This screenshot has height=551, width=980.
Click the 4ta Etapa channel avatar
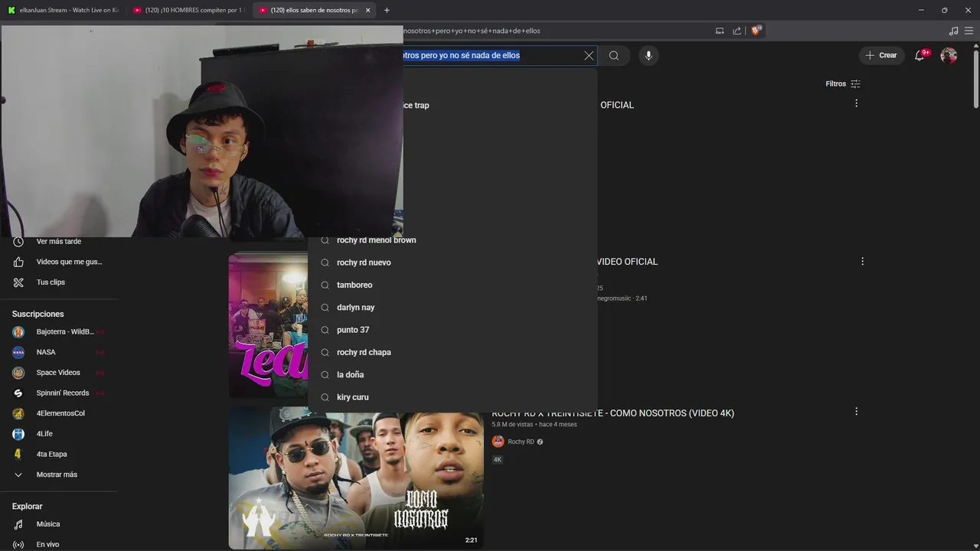click(18, 455)
